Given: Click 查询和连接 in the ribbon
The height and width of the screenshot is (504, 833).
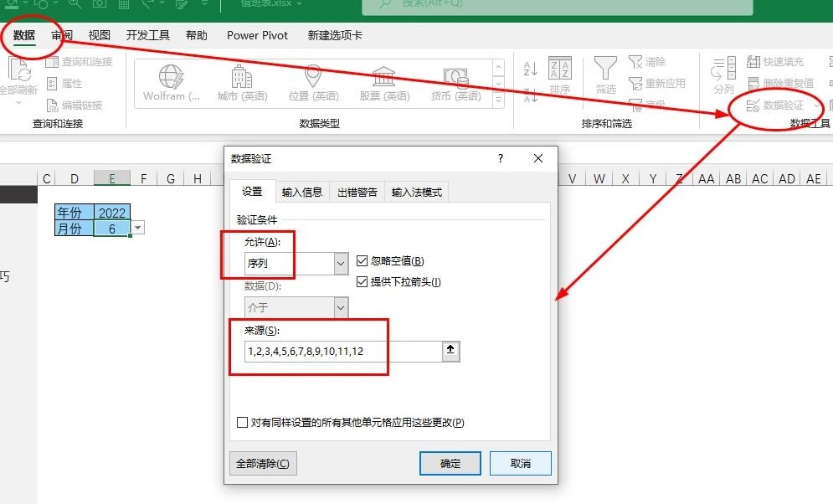Looking at the screenshot, I should [x=80, y=62].
